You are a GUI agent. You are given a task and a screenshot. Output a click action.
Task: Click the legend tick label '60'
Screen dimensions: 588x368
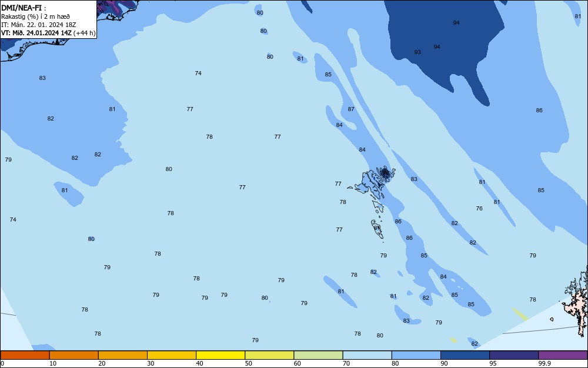tap(298, 363)
